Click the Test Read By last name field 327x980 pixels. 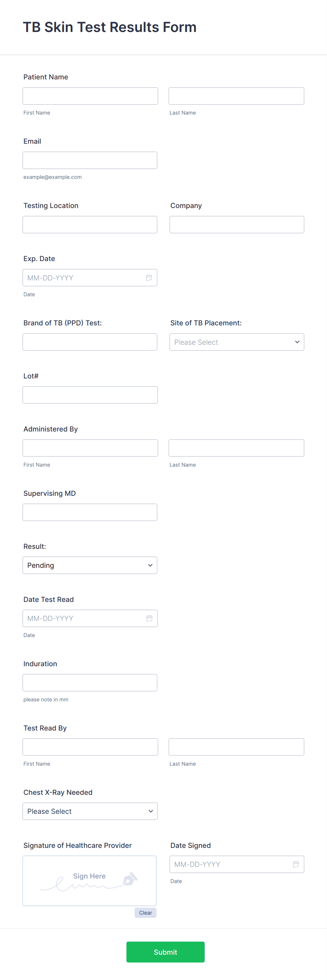(236, 747)
